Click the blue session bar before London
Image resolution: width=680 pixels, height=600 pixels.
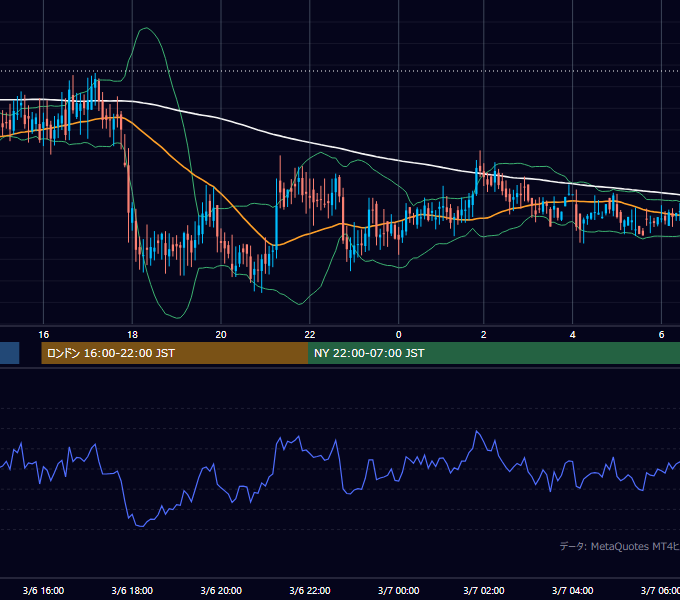pos(10,353)
